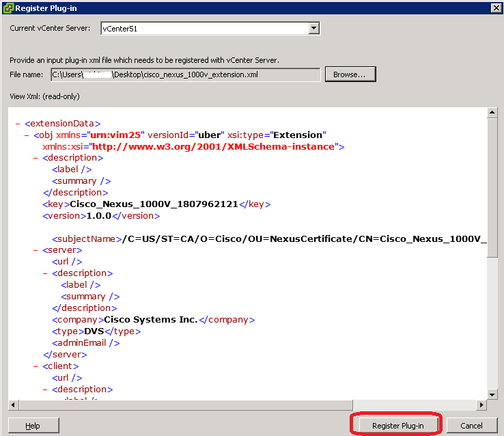Click the vertical scrollbar up arrow
The height and width of the screenshot is (436, 504).
click(492, 113)
